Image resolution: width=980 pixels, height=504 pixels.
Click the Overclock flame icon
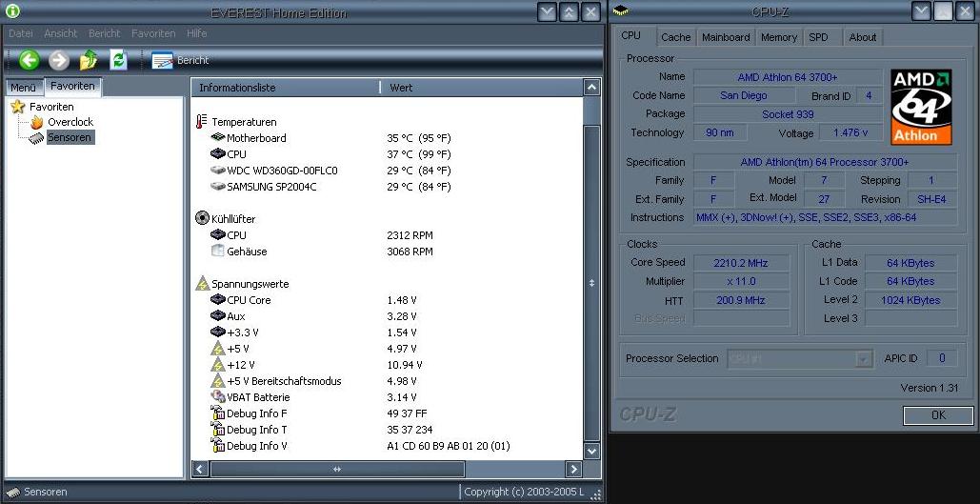(37, 122)
